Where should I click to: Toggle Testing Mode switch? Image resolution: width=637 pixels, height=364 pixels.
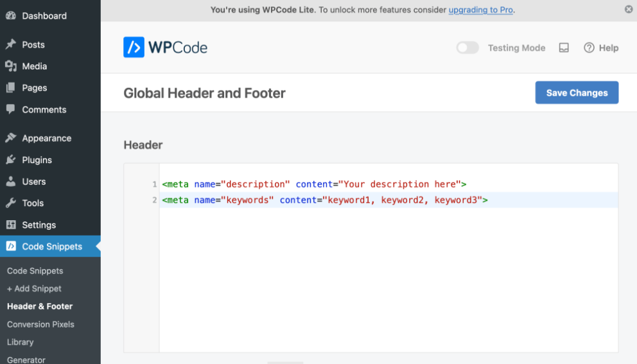[467, 48]
